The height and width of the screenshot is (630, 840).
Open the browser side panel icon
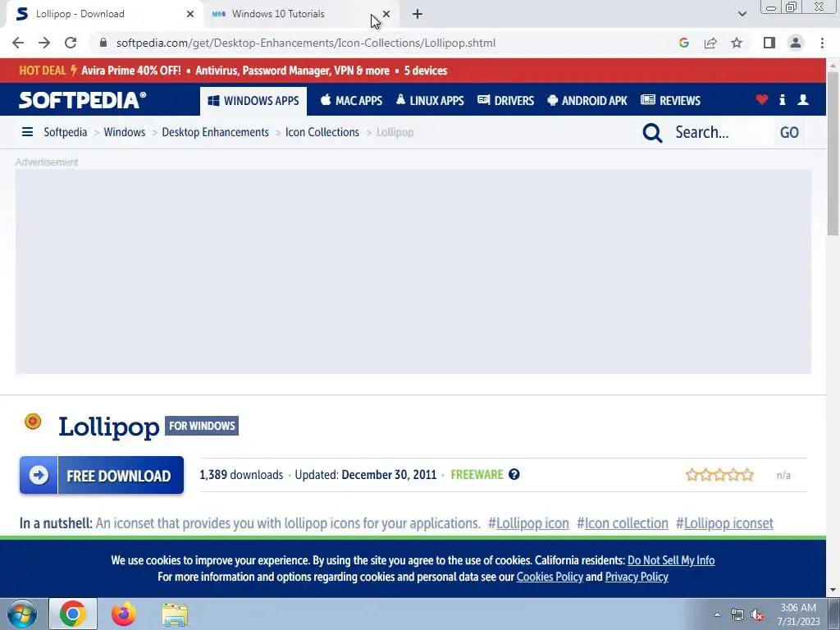coord(769,43)
